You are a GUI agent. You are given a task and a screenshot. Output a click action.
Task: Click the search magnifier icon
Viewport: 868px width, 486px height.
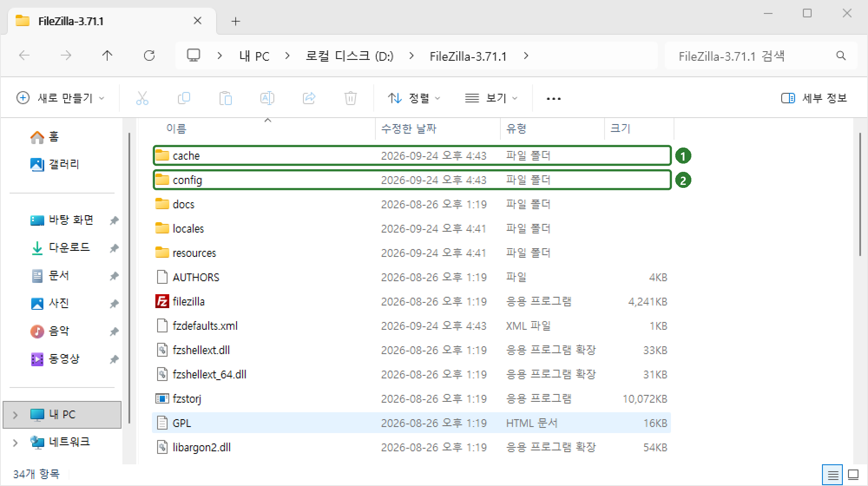point(841,56)
